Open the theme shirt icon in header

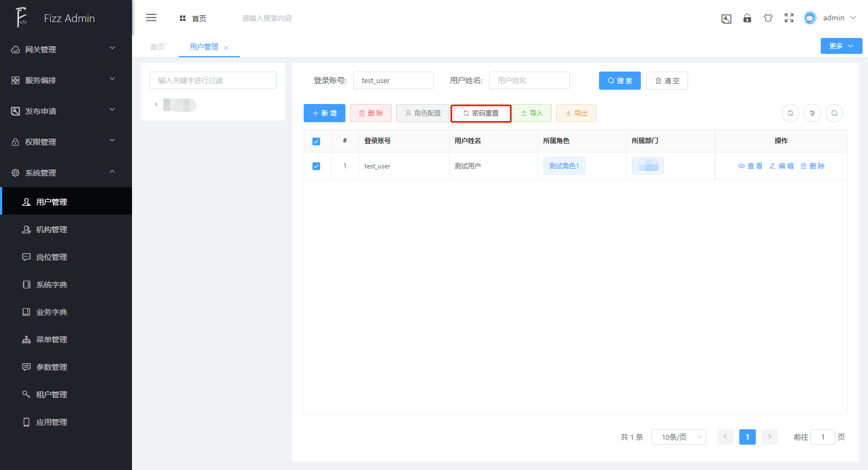click(x=768, y=18)
